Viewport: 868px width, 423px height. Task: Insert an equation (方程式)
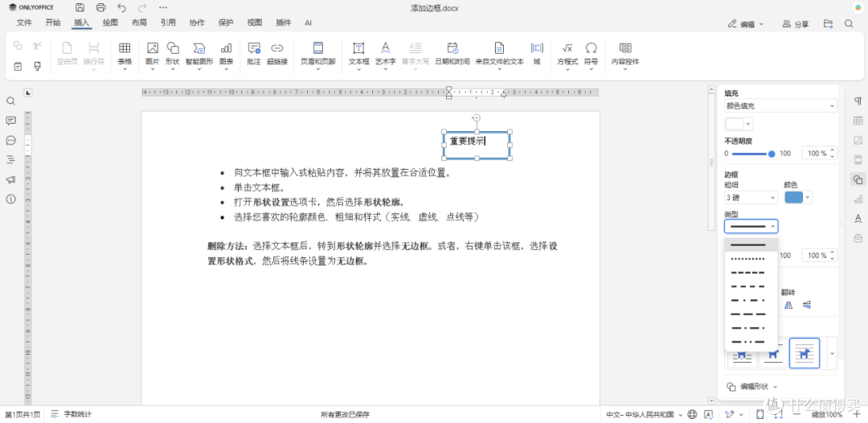[567, 55]
